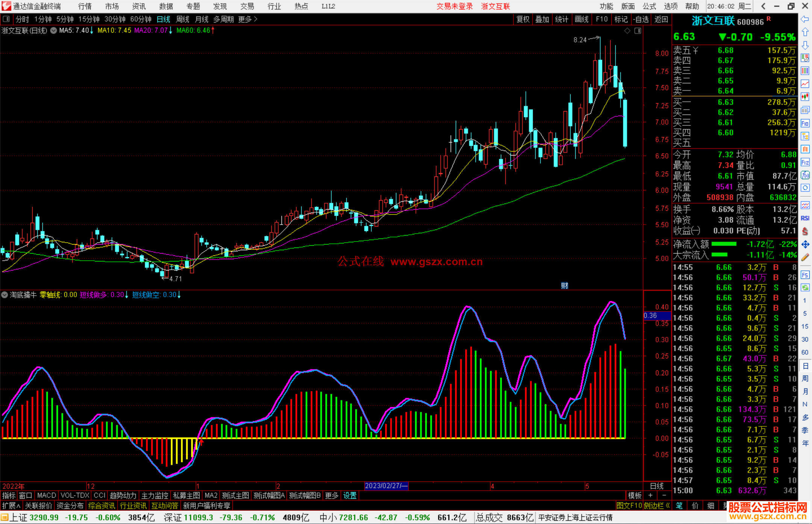Expand the 更多 period options chevron

point(256,19)
